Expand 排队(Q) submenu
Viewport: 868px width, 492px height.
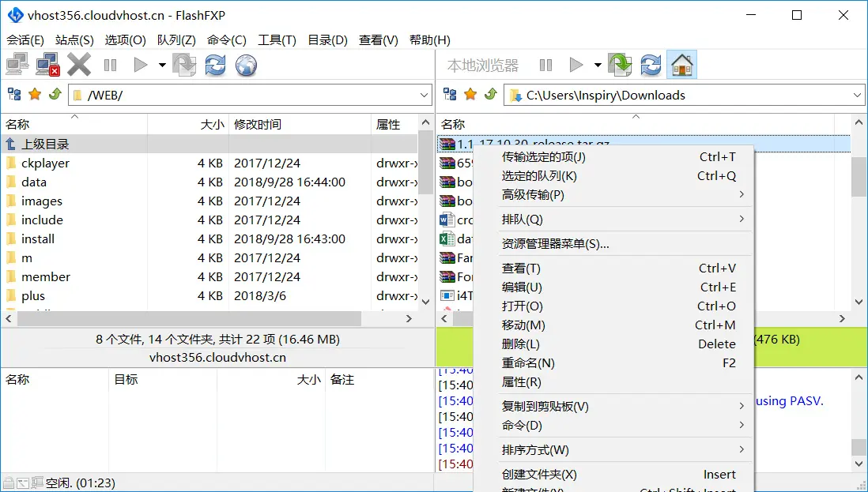pos(614,220)
